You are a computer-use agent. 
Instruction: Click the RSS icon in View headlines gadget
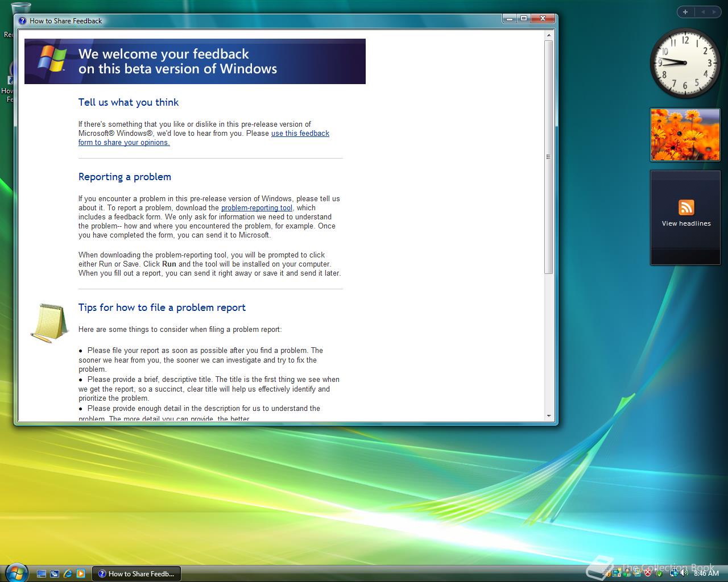[686, 207]
